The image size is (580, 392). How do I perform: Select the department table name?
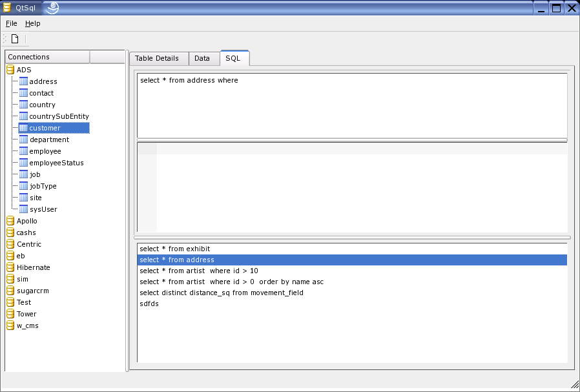[x=50, y=139]
